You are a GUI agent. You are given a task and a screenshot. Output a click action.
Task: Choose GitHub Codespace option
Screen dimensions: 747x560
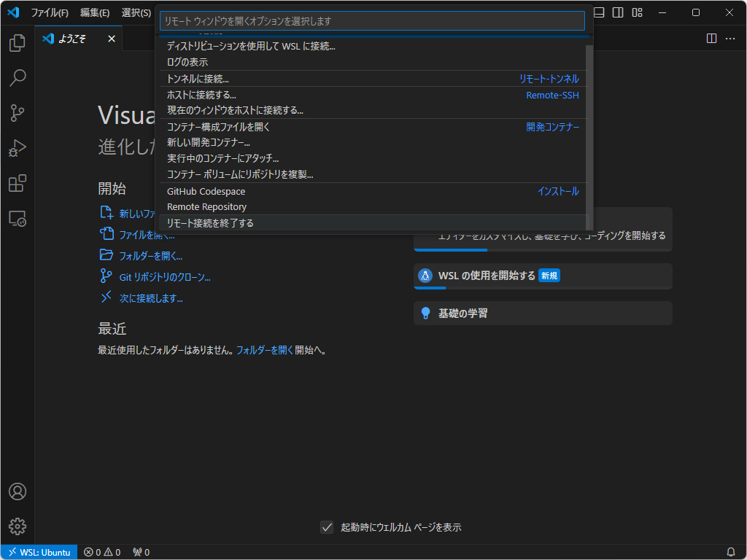click(374, 191)
